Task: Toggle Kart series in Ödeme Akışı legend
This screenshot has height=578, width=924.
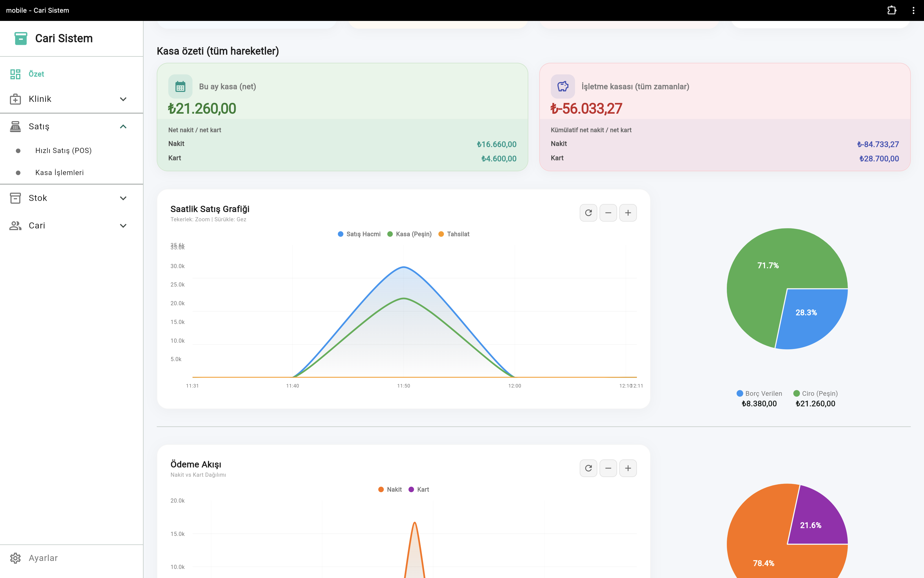Action: 419,489
